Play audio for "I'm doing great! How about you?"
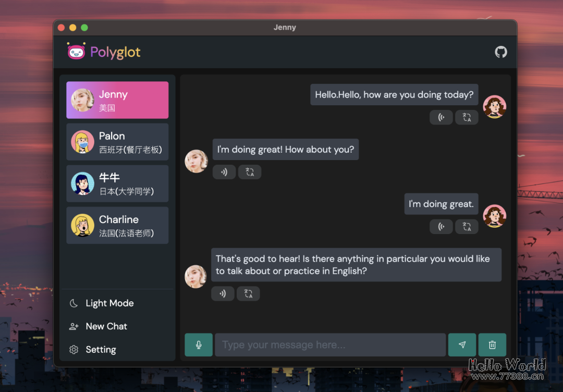Viewport: 563px width, 392px height. click(x=224, y=172)
